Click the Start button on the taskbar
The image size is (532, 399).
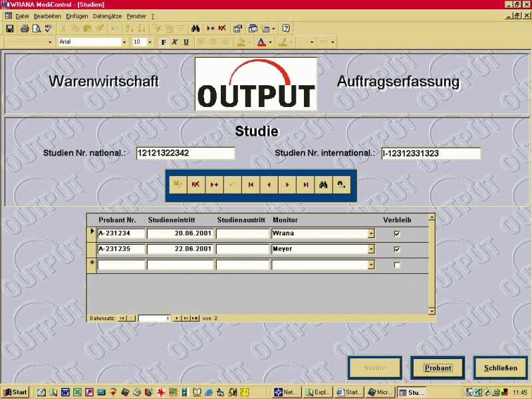15,392
